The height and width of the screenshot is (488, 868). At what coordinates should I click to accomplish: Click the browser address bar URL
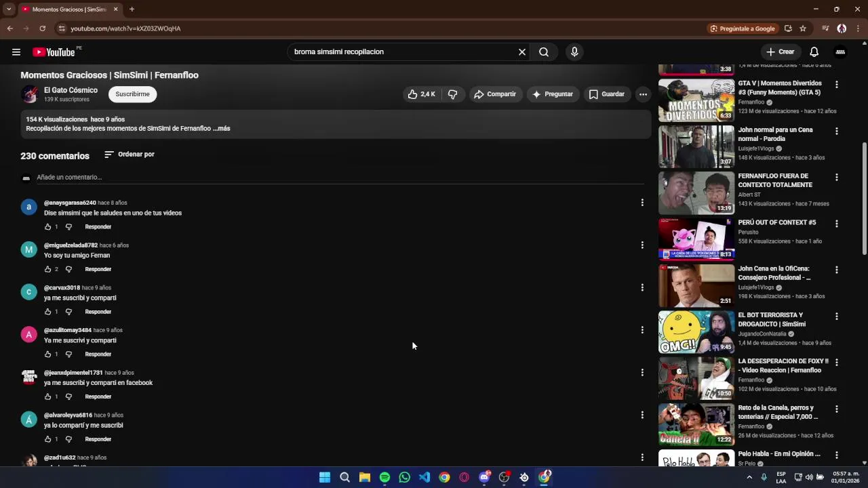125,28
